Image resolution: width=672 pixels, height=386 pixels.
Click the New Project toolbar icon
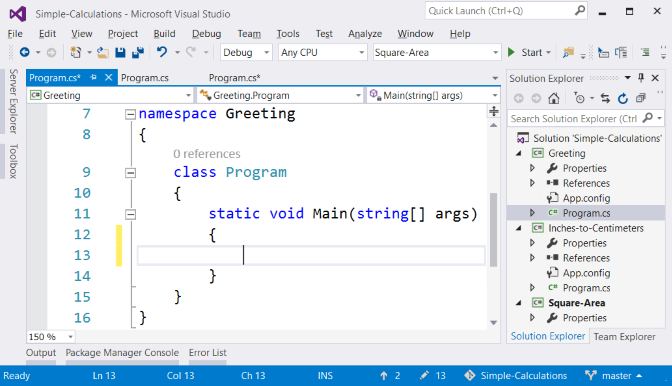pos(76,52)
